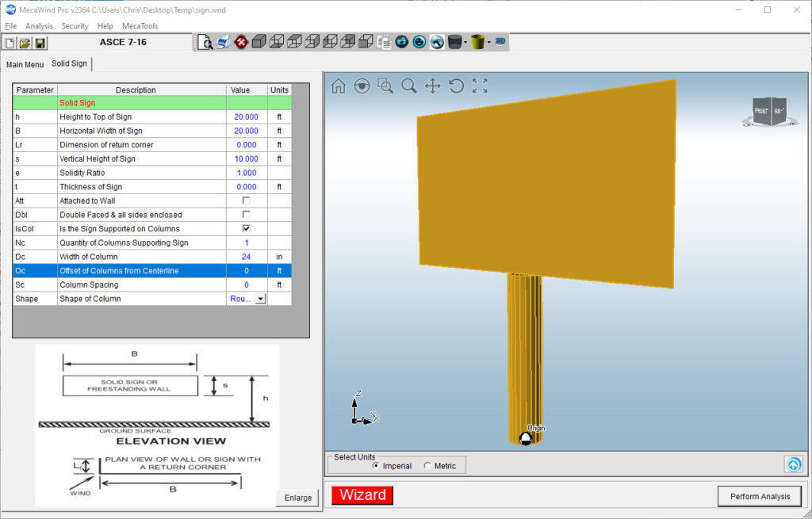Click the fit-to-screen expand arrows icon
This screenshot has width=812, height=519.
click(x=480, y=86)
